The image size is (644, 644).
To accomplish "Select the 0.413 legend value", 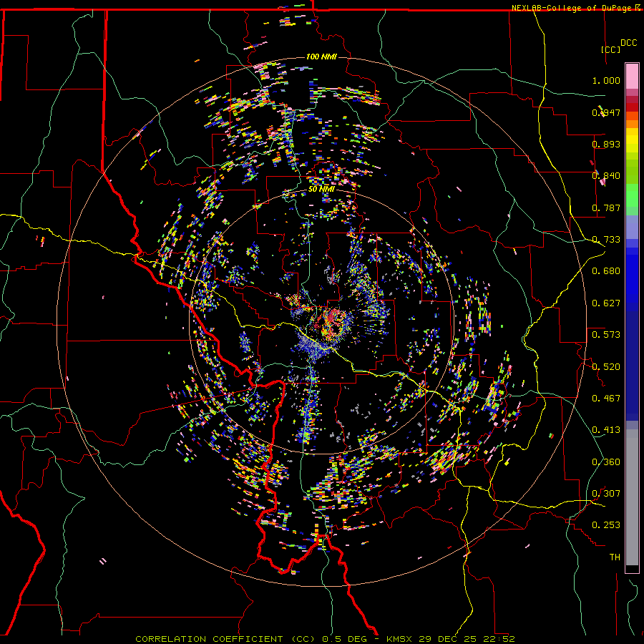I will pyautogui.click(x=606, y=429).
